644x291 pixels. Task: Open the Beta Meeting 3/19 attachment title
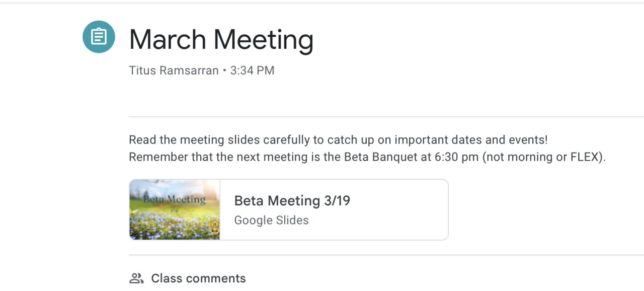(292, 201)
